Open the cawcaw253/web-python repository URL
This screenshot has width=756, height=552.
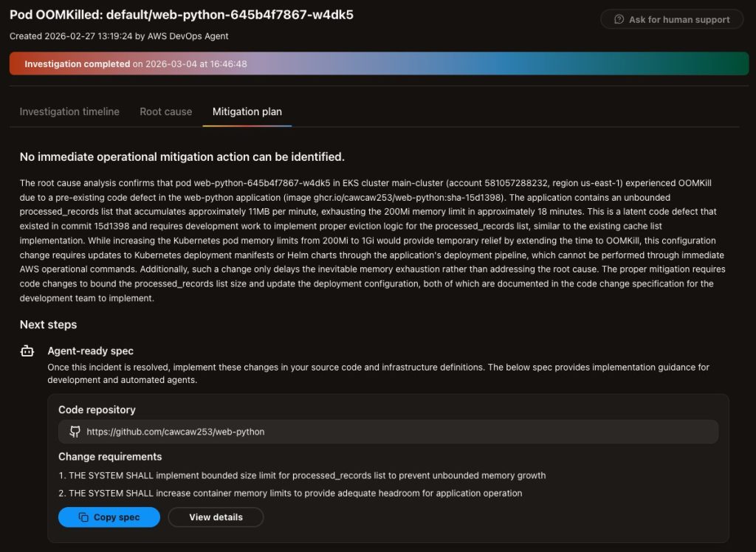tap(175, 432)
